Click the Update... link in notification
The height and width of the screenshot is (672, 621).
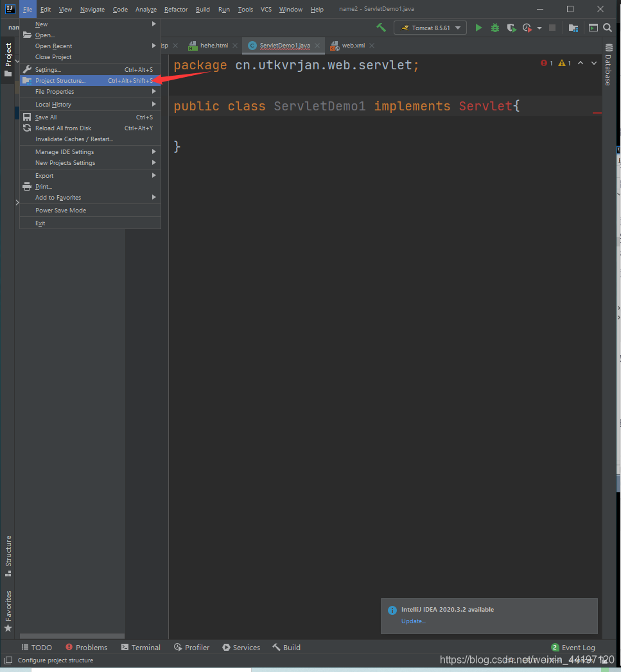point(414,621)
